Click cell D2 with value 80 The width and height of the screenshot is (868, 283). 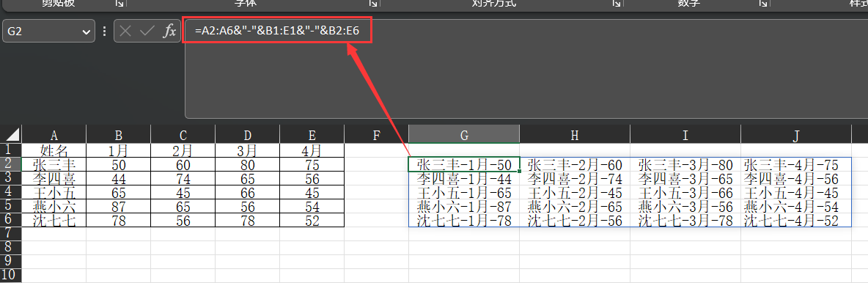248,164
